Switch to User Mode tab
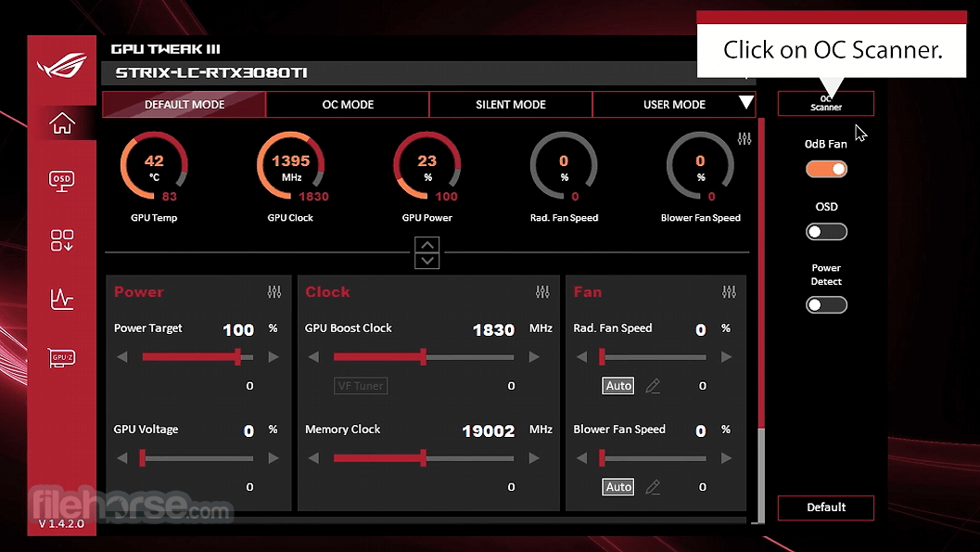The height and width of the screenshot is (552, 980). [x=674, y=105]
